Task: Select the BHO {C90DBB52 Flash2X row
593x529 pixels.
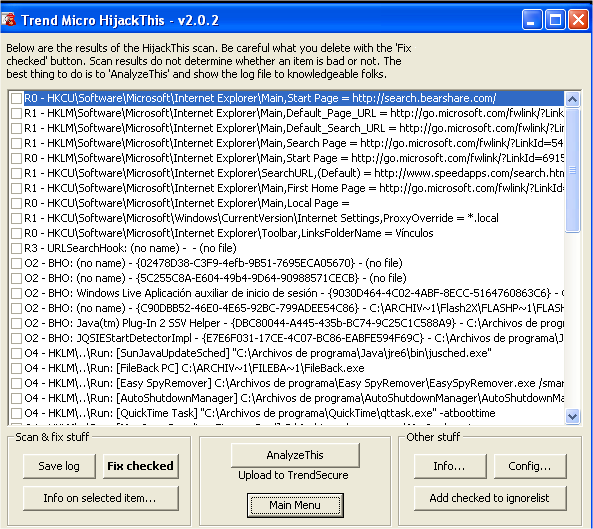Action: [x=293, y=308]
